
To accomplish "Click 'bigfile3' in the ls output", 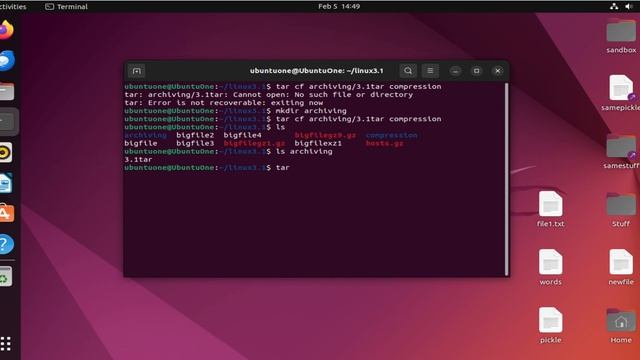I will [195, 143].
